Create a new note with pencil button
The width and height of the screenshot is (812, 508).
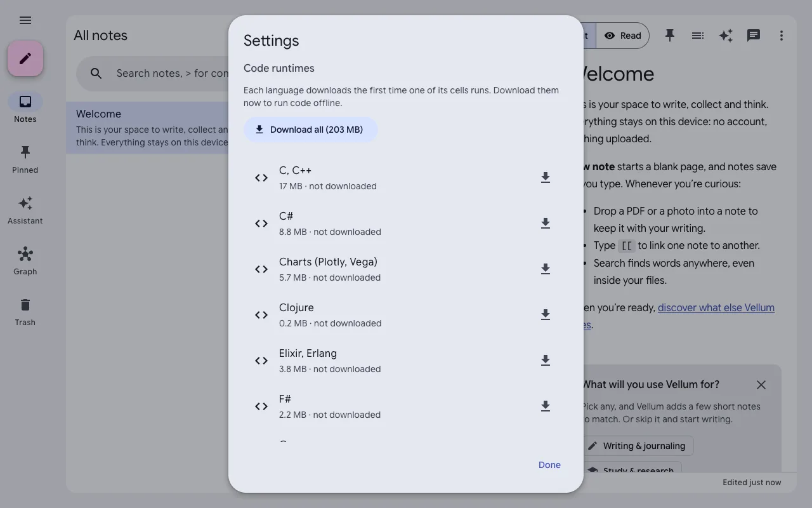(x=25, y=58)
